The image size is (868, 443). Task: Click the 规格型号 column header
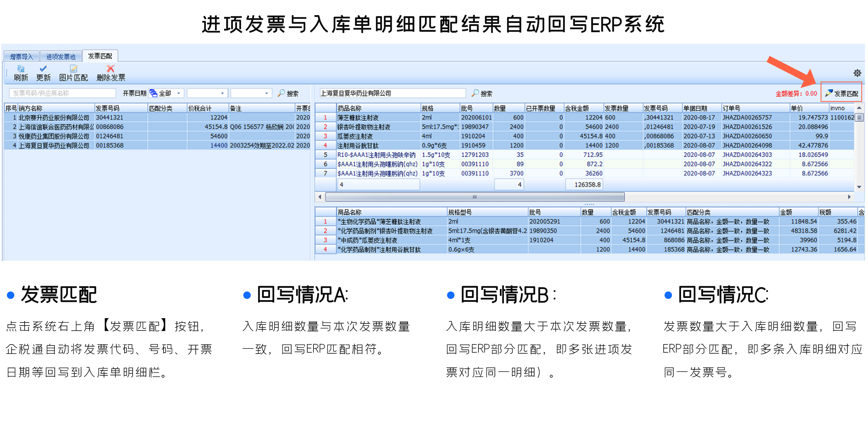[x=487, y=212]
